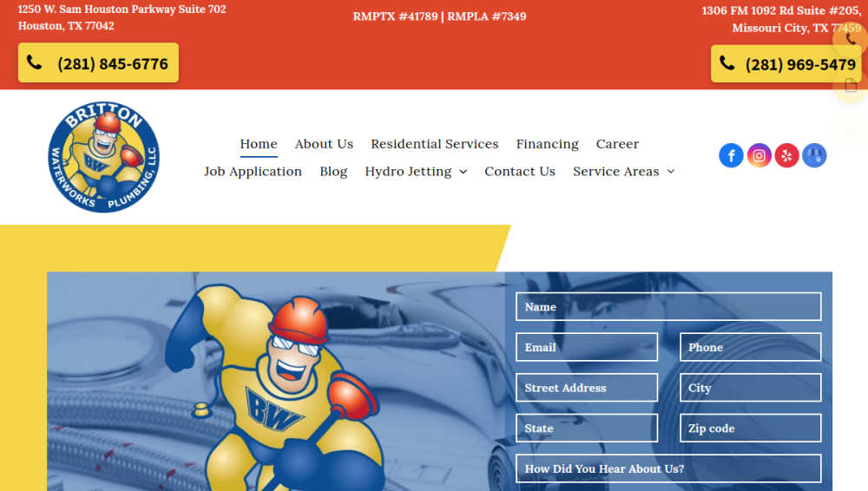Image resolution: width=868 pixels, height=491 pixels.
Task: Call (281) 845-6776 button
Action: coord(99,63)
